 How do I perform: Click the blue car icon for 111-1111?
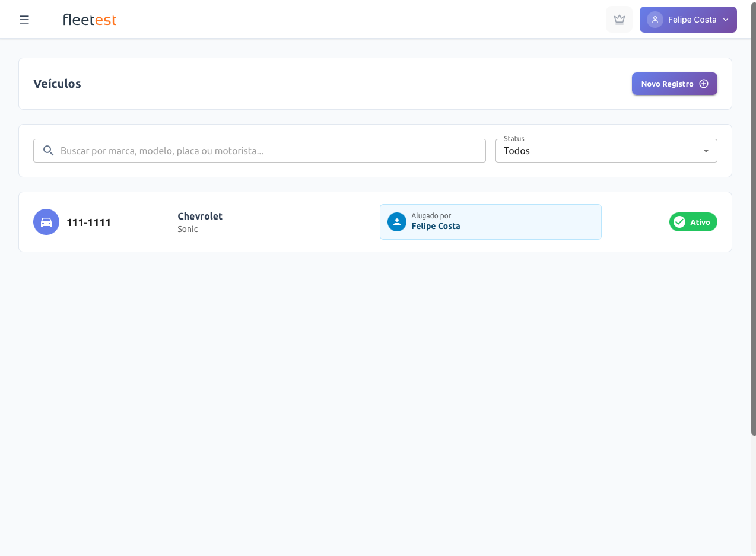tap(46, 222)
